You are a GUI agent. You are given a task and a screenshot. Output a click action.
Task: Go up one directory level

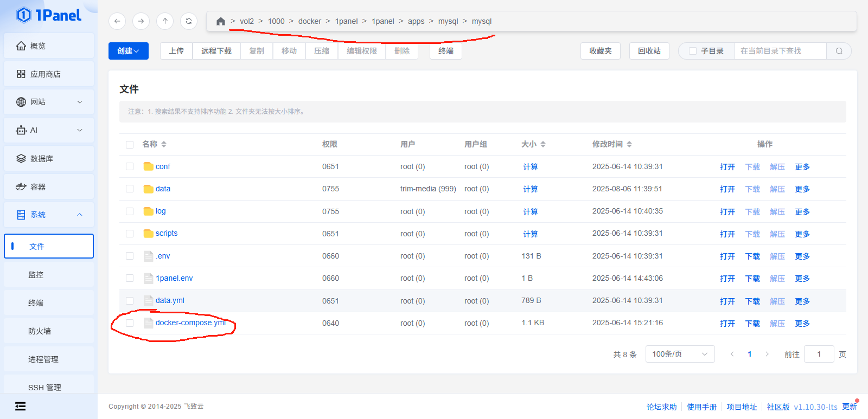(165, 21)
